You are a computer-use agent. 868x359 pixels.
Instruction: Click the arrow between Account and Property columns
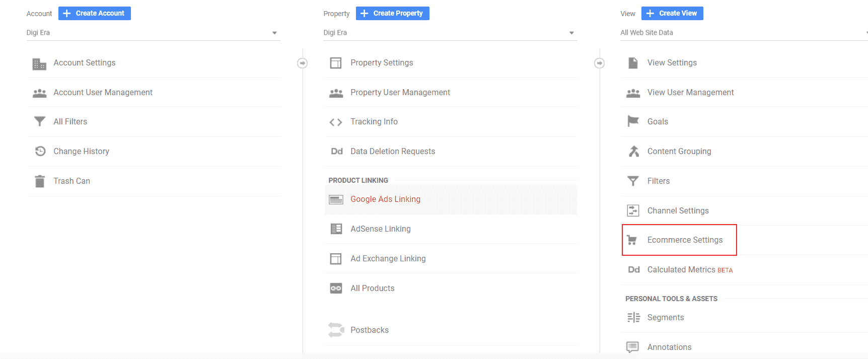click(x=302, y=63)
